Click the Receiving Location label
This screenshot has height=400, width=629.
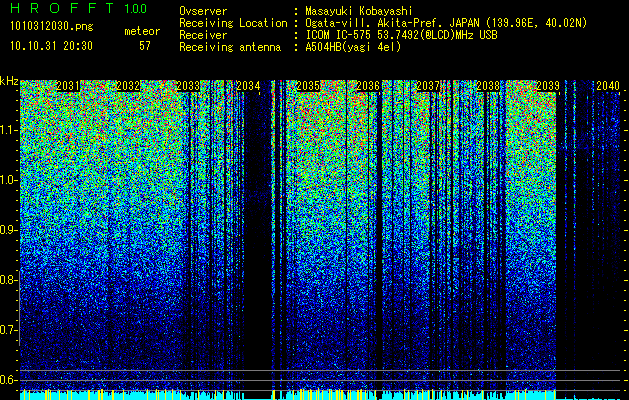[x=233, y=23]
